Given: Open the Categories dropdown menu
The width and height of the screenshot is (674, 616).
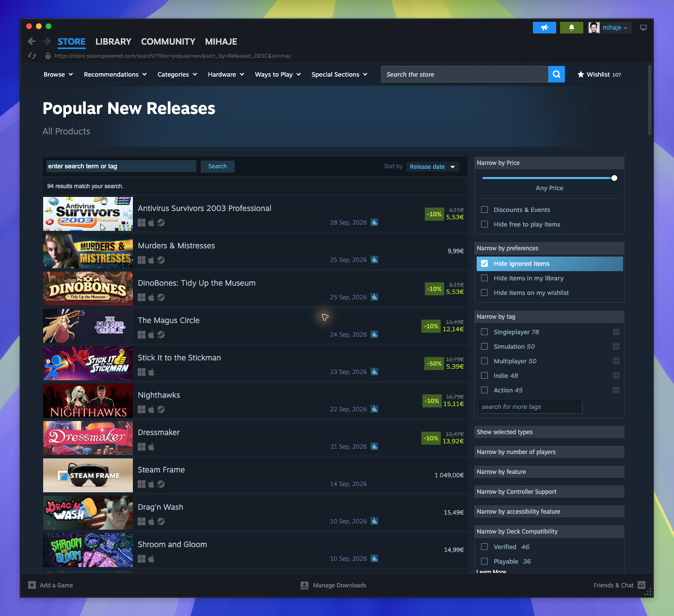Looking at the screenshot, I should click(177, 74).
